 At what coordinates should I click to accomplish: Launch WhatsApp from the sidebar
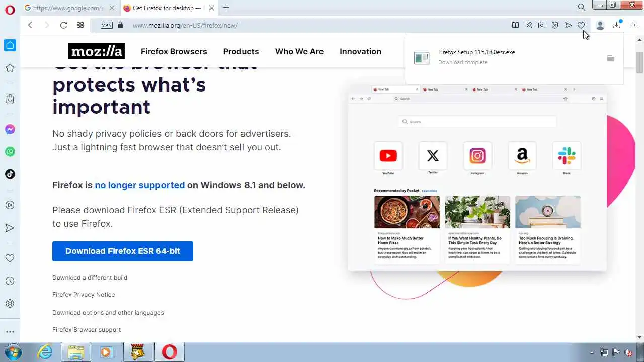10,152
